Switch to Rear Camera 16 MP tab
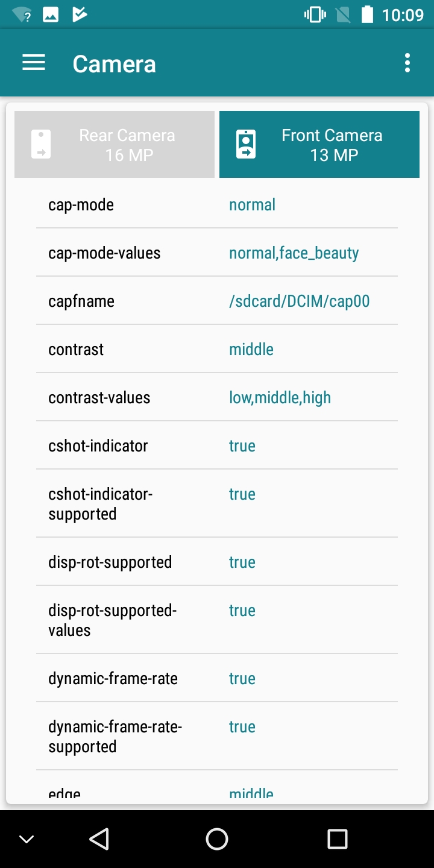434x868 pixels. (x=115, y=145)
